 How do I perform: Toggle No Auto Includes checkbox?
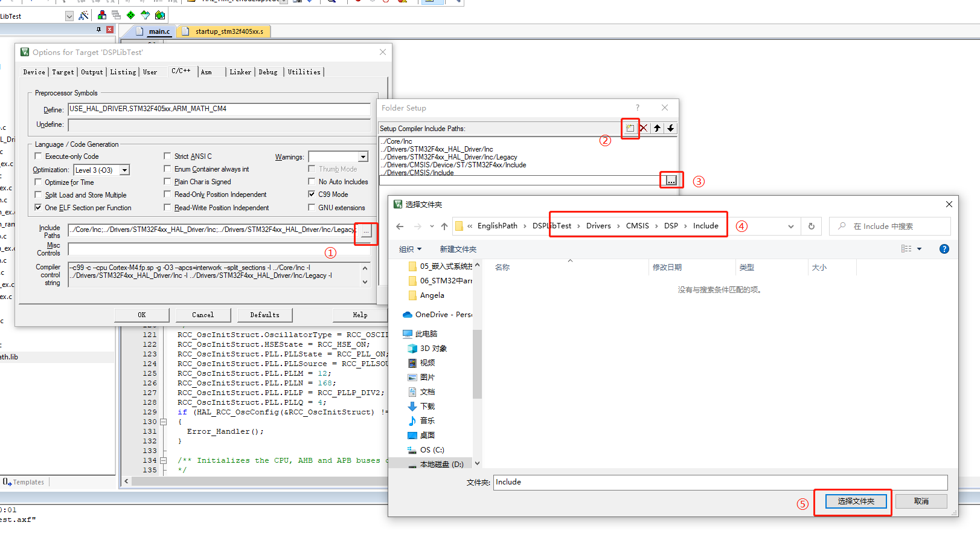click(312, 181)
